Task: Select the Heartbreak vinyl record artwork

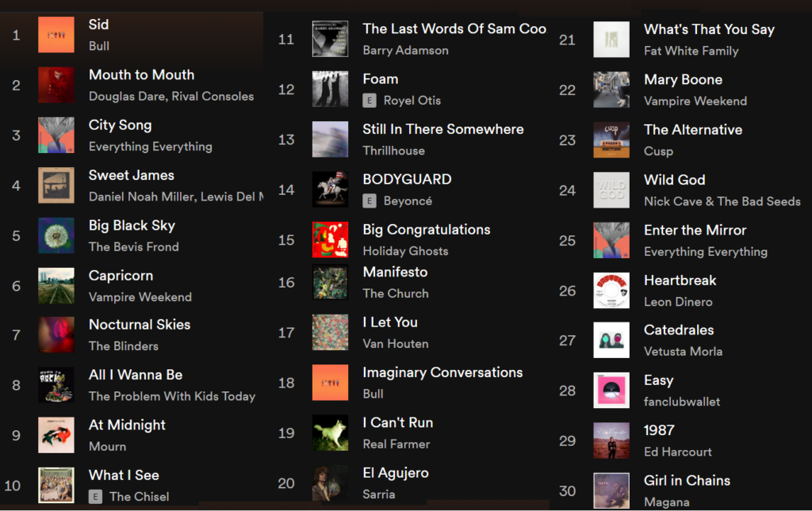Action: [x=611, y=290]
